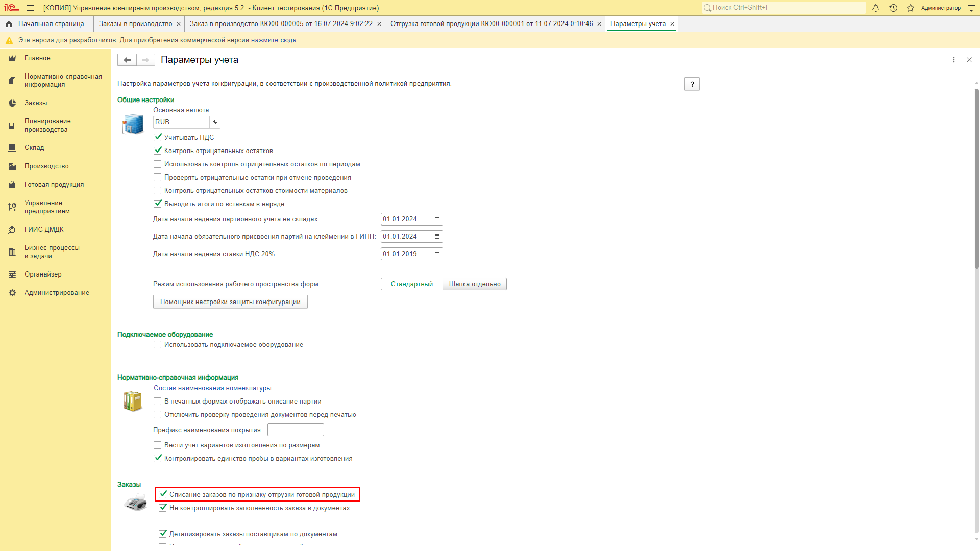
Task: Click the Основная валюта RUB field
Action: point(182,122)
